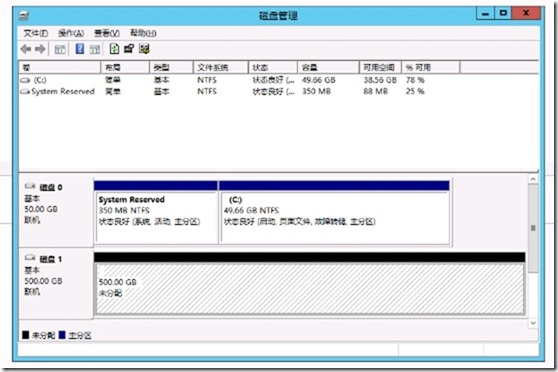Click the black Properties toolbar icon

click(128, 49)
